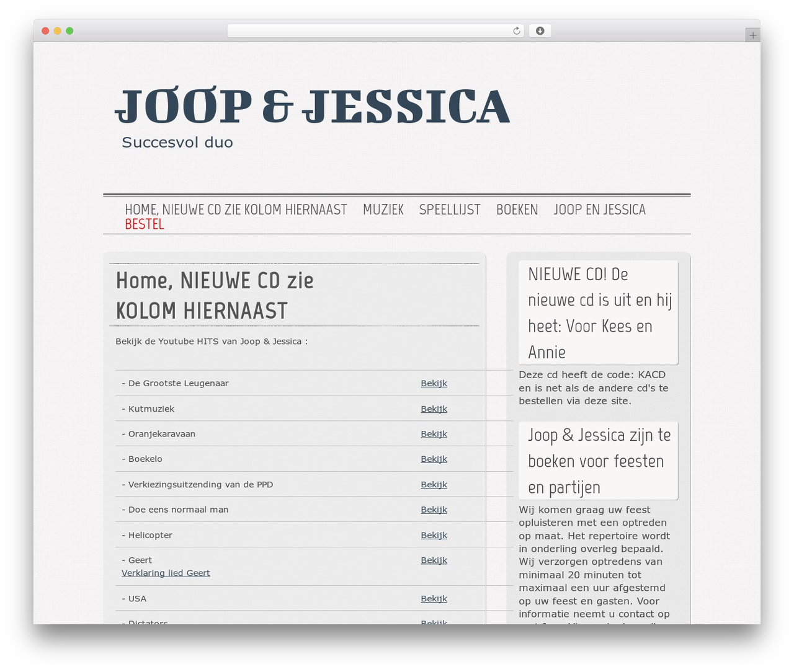This screenshot has width=794, height=672.
Task: Click the Joop & Jessica site title
Action: tap(313, 106)
